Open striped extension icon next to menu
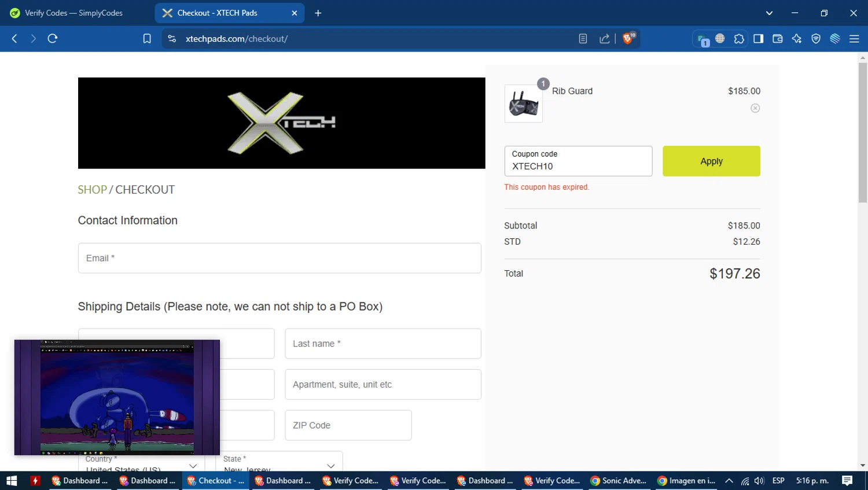The height and width of the screenshot is (490, 868). tap(835, 39)
